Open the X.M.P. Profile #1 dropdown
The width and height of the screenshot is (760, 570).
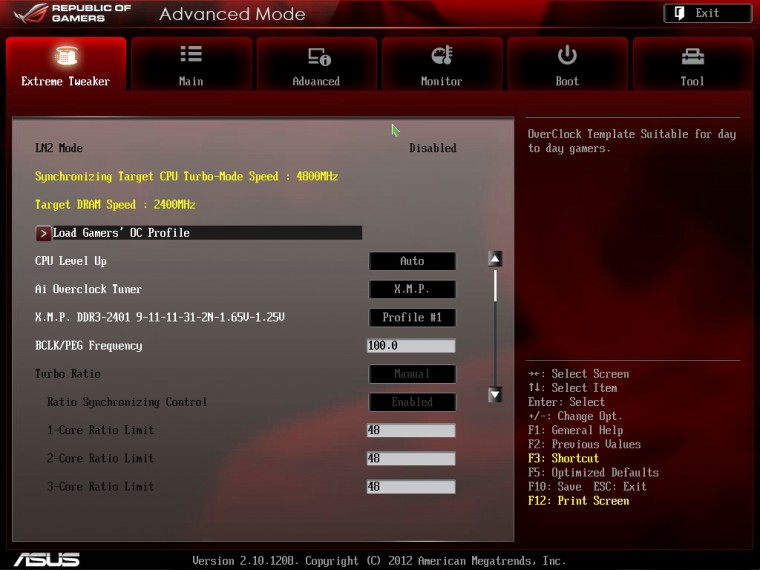[x=412, y=317]
